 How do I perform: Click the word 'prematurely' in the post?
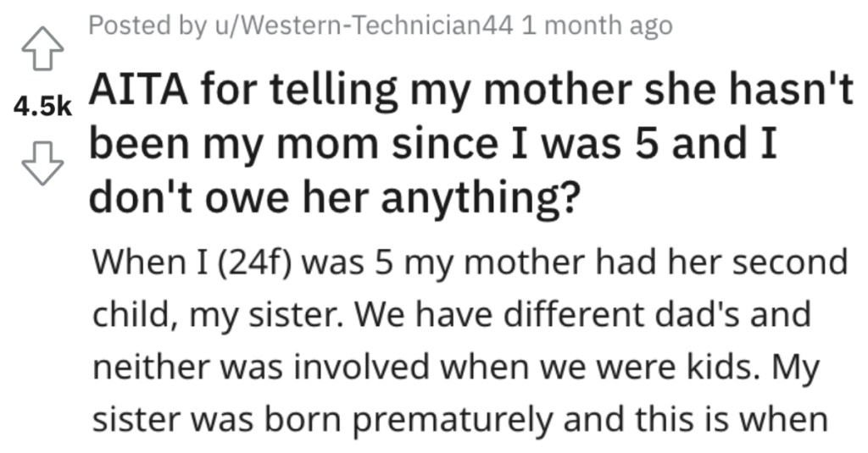click(x=453, y=421)
